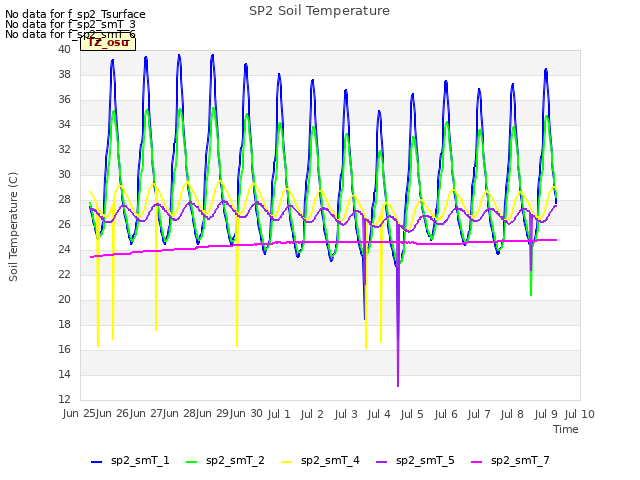Click the 36 y-axis tick label
This screenshot has width=640, height=480.
coord(64,100)
